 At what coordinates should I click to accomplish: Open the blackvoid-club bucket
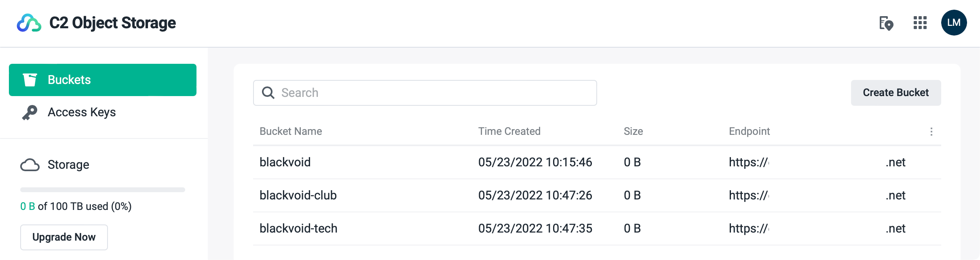pyautogui.click(x=298, y=195)
